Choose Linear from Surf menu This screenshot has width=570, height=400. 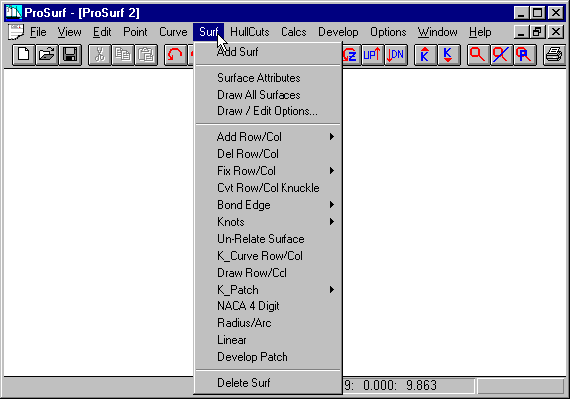[x=268, y=340]
